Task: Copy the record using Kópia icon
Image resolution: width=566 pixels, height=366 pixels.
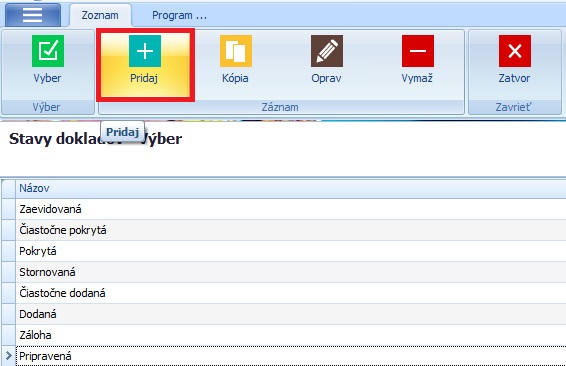Action: [236, 51]
